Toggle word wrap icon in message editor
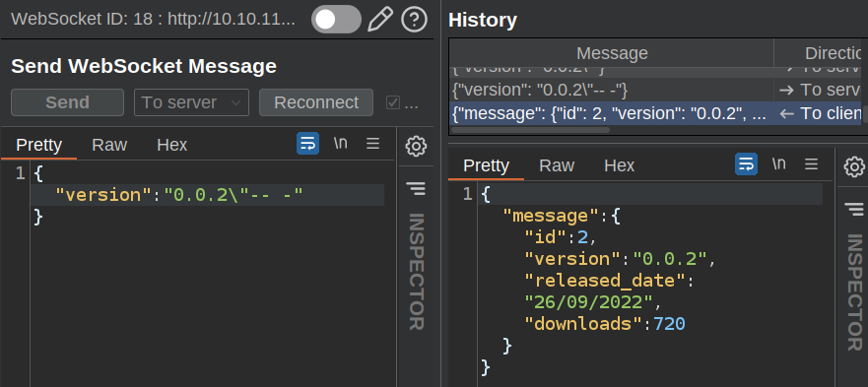Viewport: 868px width, 387px height. [307, 144]
